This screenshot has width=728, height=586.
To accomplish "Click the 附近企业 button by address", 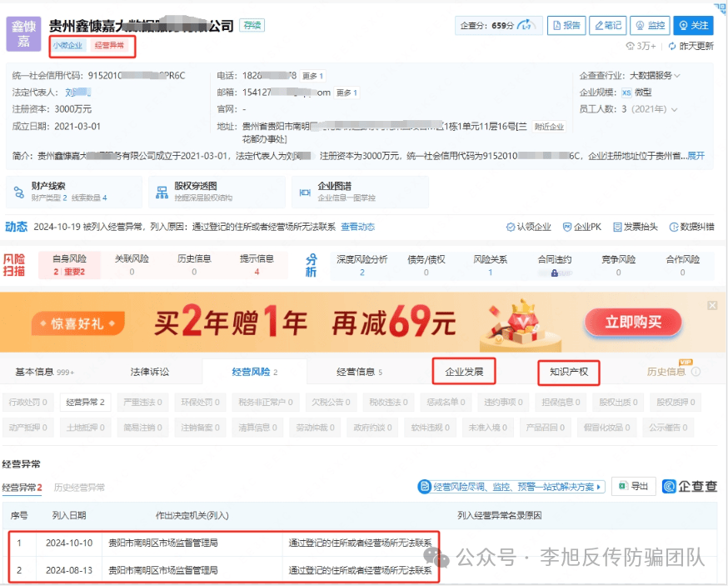I will pos(549,127).
